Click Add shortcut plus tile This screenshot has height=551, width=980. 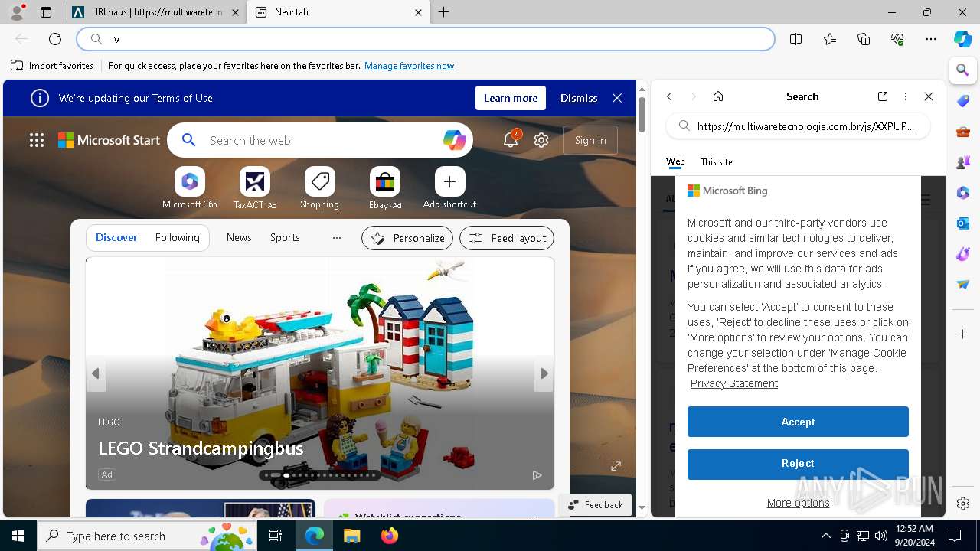click(449, 188)
